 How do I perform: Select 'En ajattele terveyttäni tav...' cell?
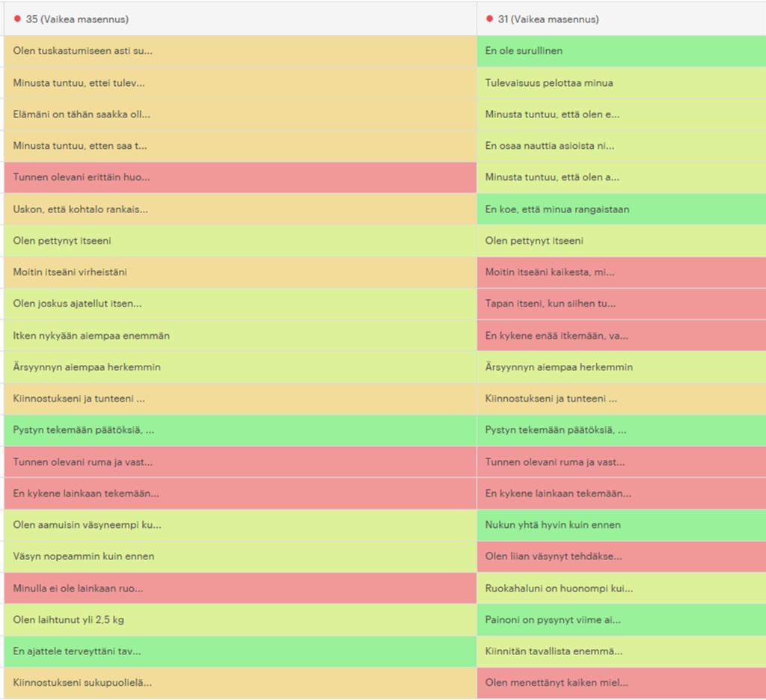(240, 651)
